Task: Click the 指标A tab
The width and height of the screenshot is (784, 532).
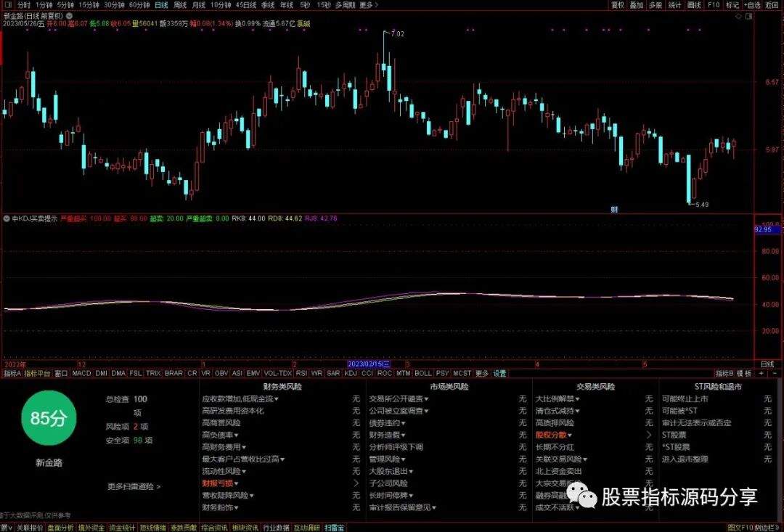Action: click(12, 374)
